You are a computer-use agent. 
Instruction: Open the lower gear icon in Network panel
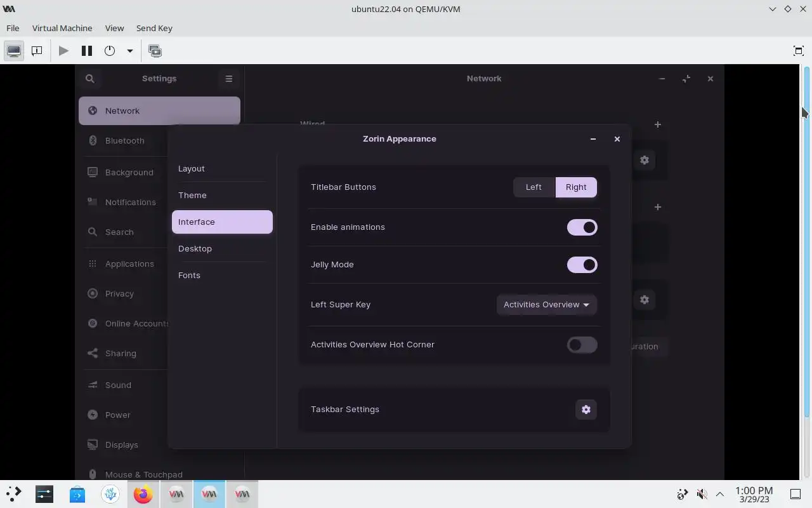(x=645, y=300)
